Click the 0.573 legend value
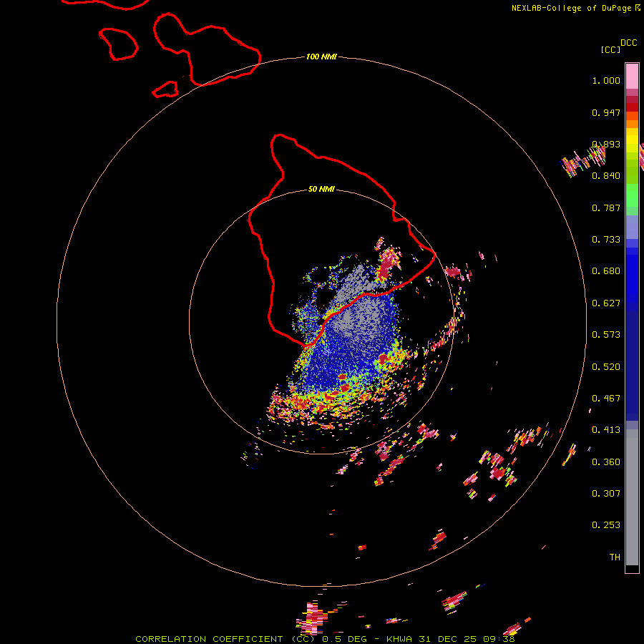The width and height of the screenshot is (644, 644). (x=606, y=335)
